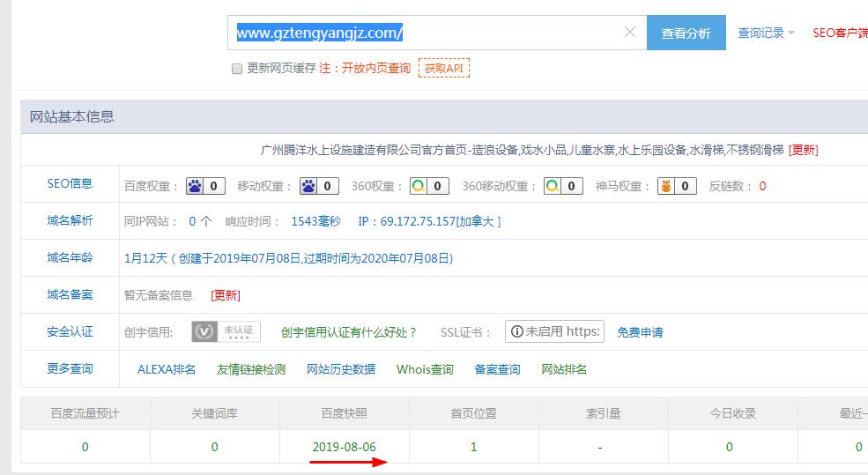The height and width of the screenshot is (475, 868).
Task: Click the 未启用 https info badge
Action: [554, 331]
